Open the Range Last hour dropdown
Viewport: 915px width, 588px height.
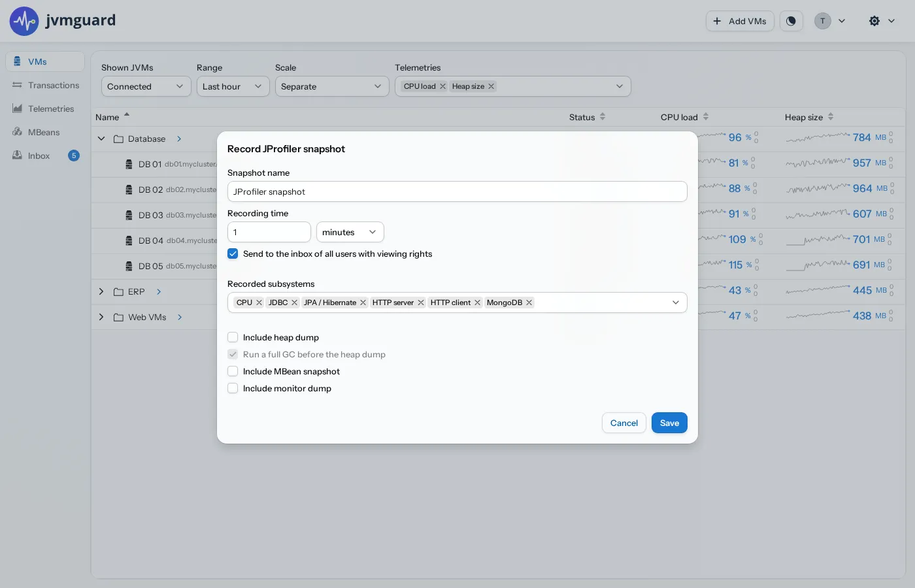click(233, 86)
